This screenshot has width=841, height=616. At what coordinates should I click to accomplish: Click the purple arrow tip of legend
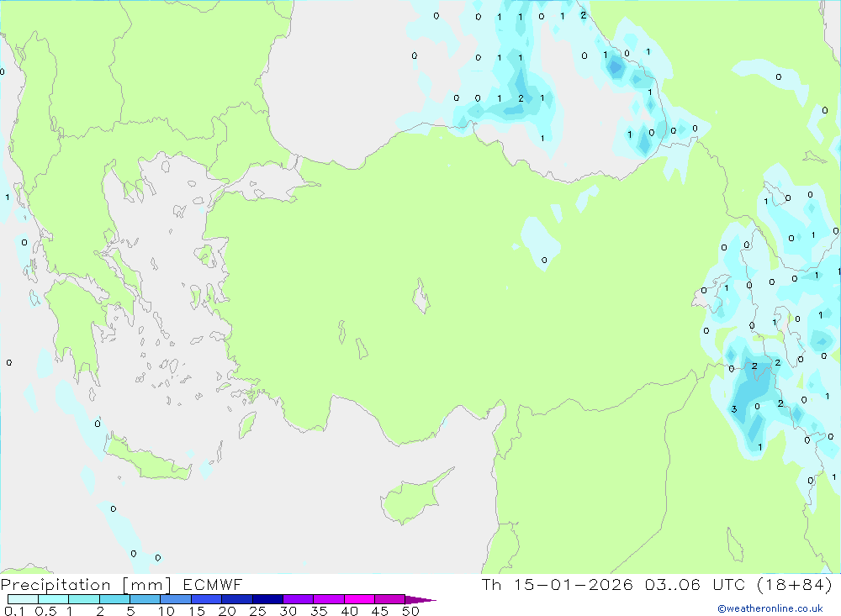(x=420, y=599)
